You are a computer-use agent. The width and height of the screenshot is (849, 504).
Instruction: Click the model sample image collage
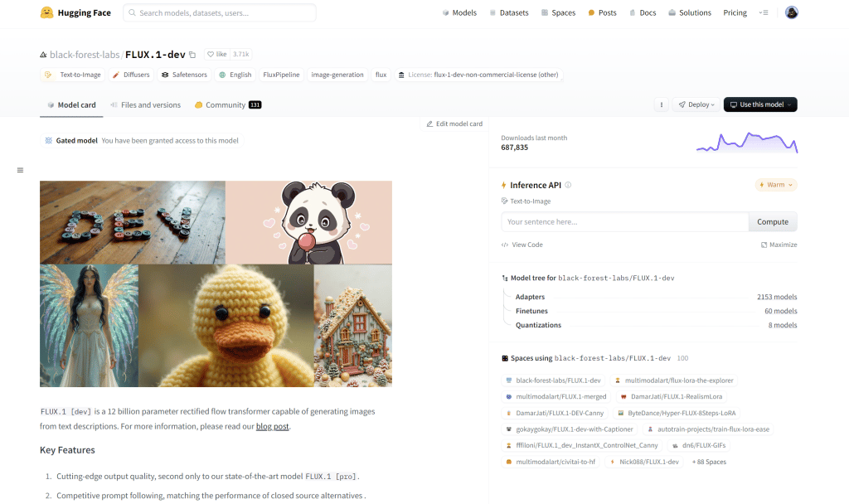click(216, 283)
